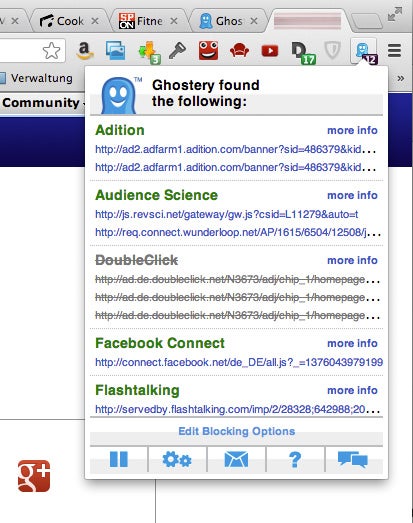This screenshot has height=523, width=413.
Task: Click the grey shield extension icon
Action: click(x=333, y=50)
